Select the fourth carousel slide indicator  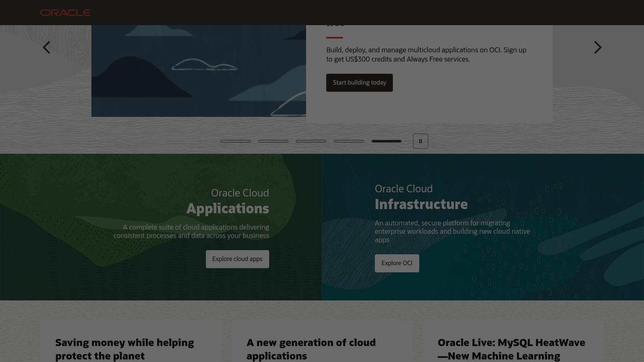click(349, 141)
